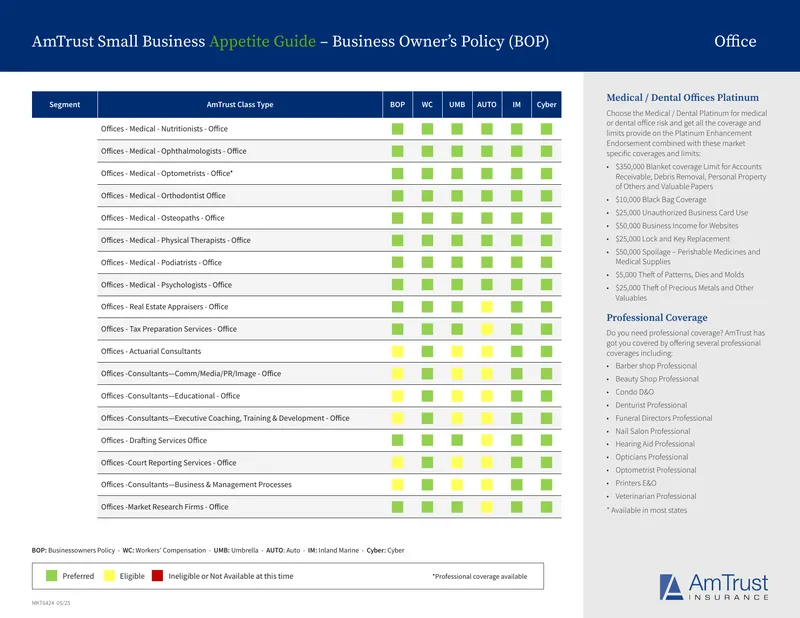Image resolution: width=800 pixels, height=618 pixels.
Task: Click the Medical / Dental Offices Platinum heading
Action: [682, 97]
